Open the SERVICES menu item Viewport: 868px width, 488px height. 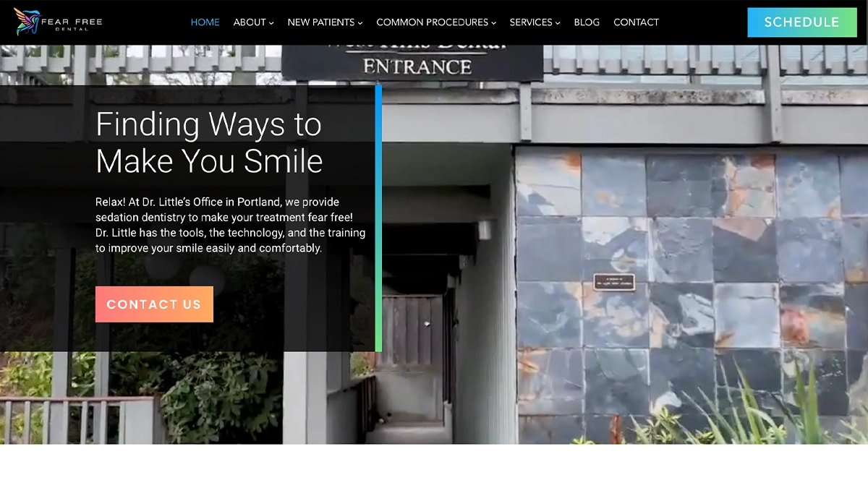[x=531, y=22]
